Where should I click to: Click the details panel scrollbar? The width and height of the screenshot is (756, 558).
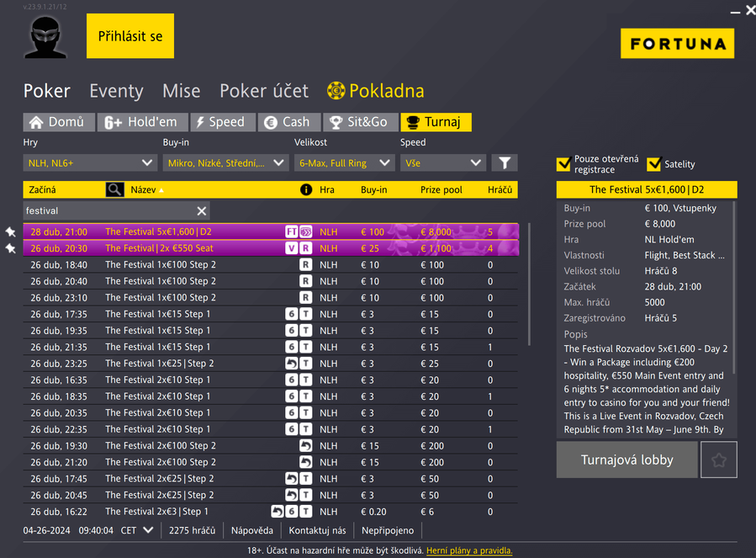coord(733,288)
